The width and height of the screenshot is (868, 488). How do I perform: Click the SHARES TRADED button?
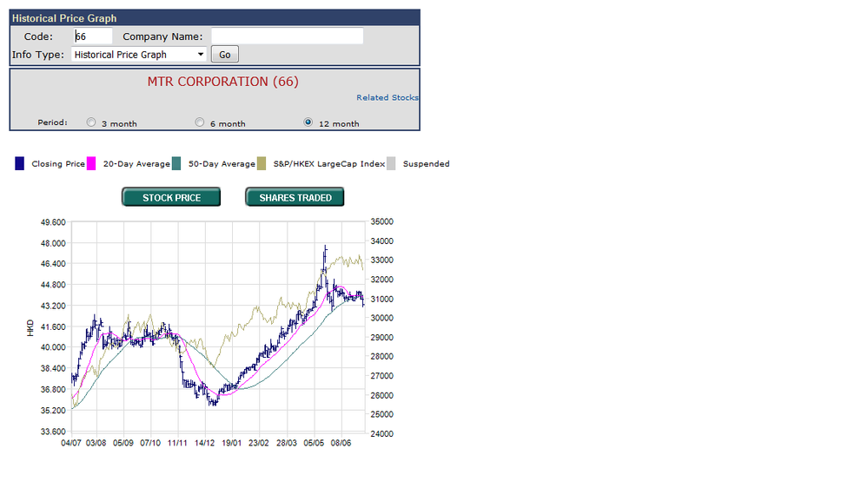pos(295,197)
